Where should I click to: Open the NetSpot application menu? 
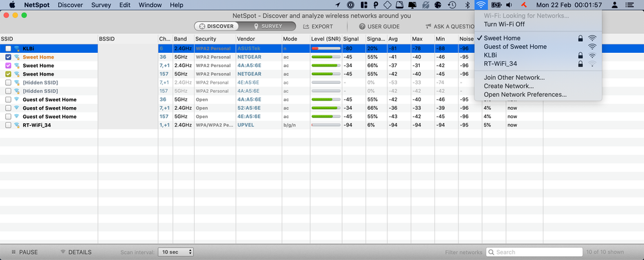(37, 5)
